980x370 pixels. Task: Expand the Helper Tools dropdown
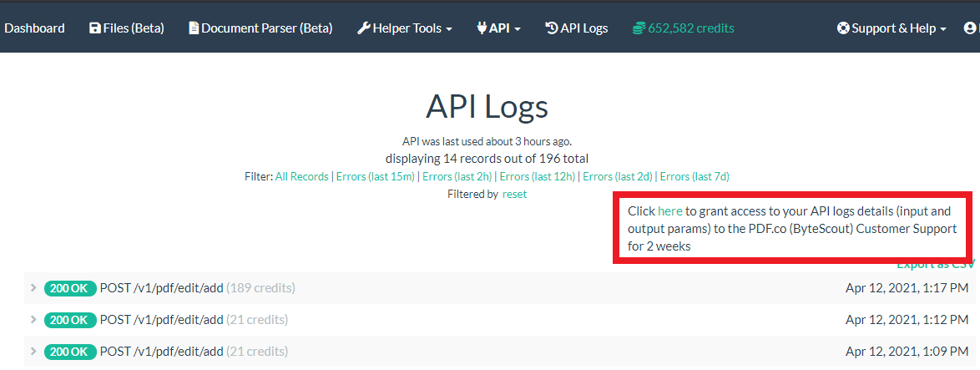coord(405,28)
